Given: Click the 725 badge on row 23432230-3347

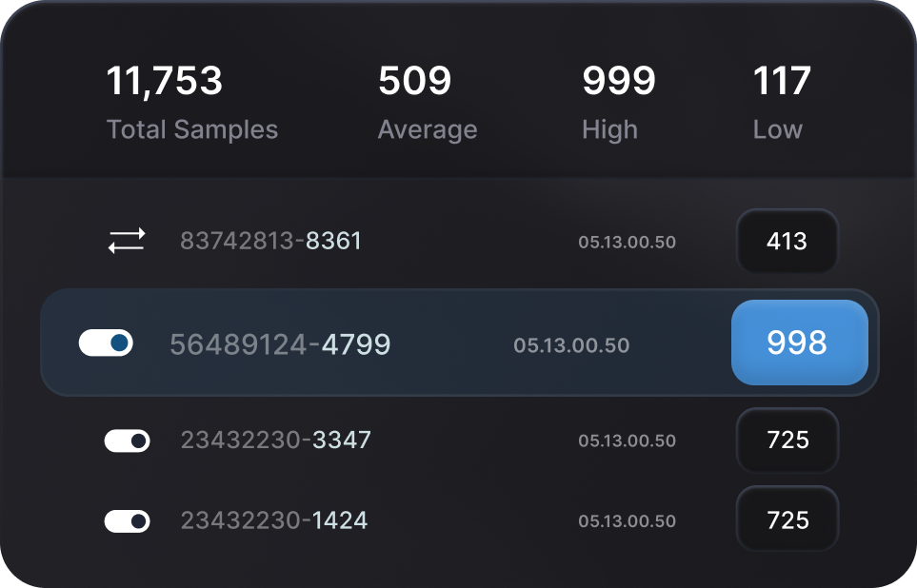Looking at the screenshot, I should 787,440.
